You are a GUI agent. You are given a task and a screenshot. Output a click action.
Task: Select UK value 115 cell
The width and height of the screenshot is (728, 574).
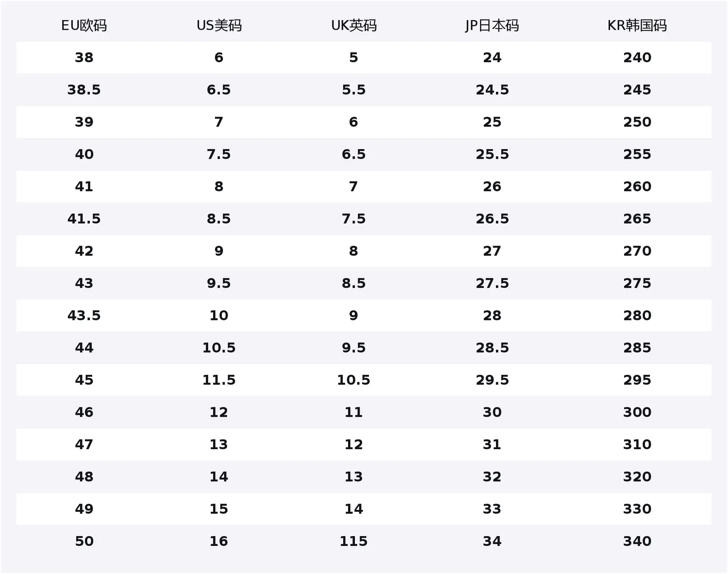coord(354,541)
